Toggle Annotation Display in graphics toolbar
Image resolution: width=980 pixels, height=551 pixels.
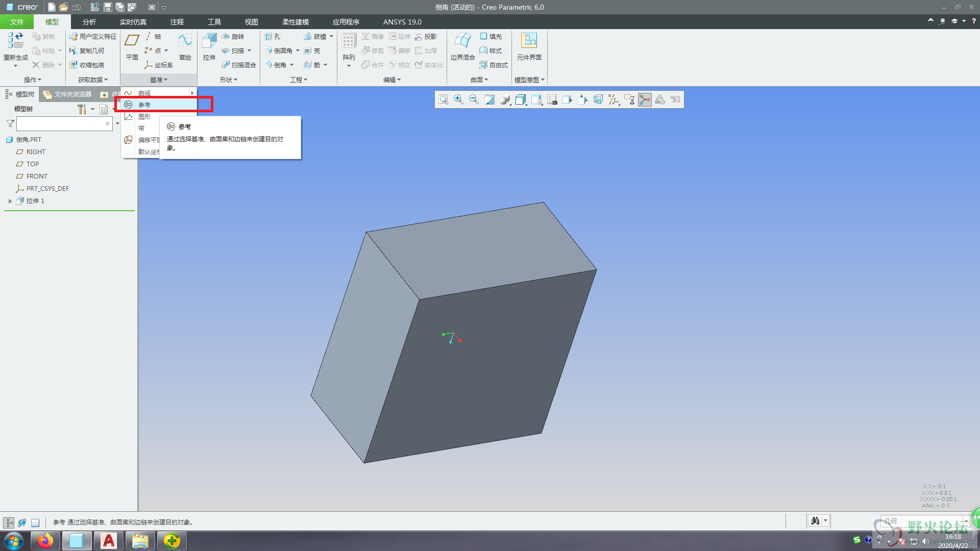pos(629,99)
